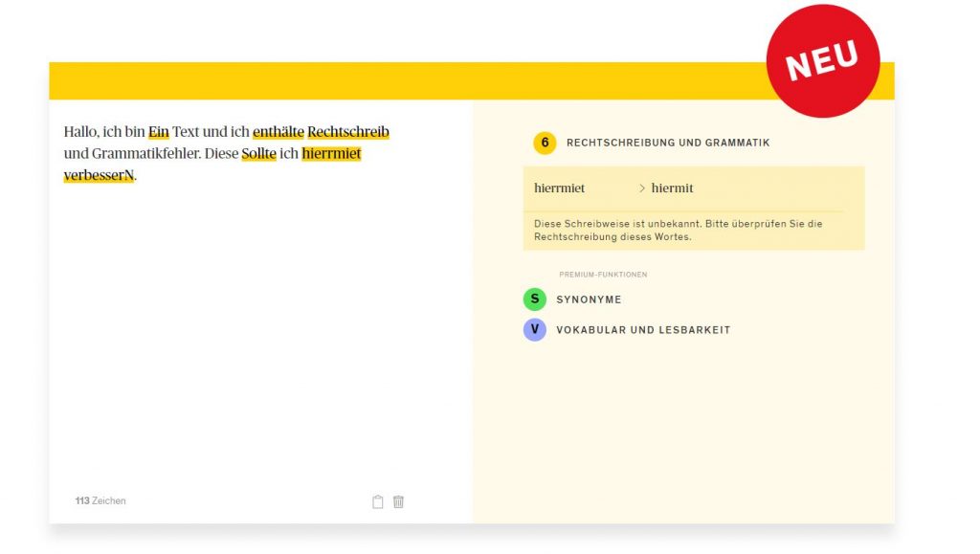The image size is (980, 554).
Task: Click the trash delete text icon
Action: pyautogui.click(x=398, y=501)
